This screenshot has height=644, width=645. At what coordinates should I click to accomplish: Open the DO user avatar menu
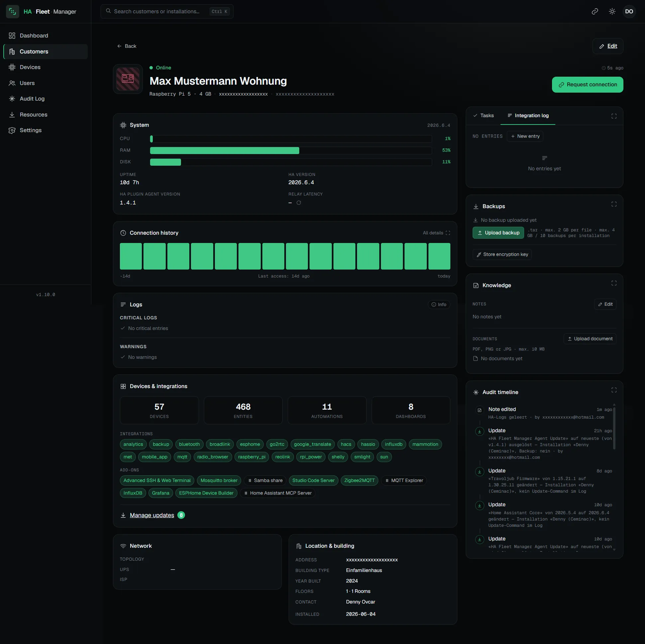(x=629, y=12)
